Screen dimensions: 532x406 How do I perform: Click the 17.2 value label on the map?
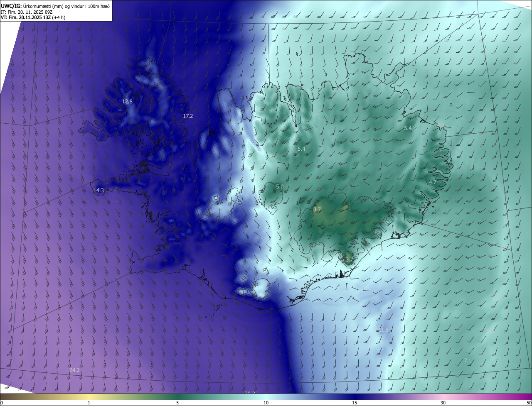pyautogui.click(x=188, y=116)
